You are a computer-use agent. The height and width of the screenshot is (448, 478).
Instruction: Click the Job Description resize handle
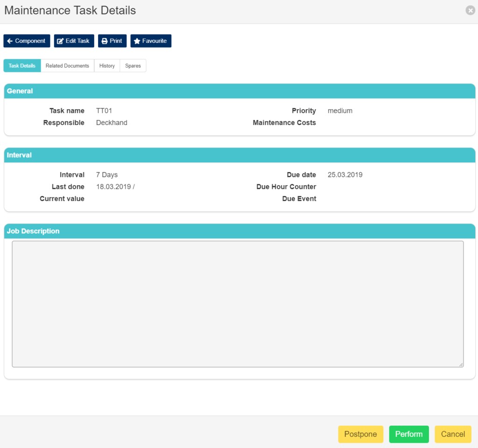coord(461,364)
